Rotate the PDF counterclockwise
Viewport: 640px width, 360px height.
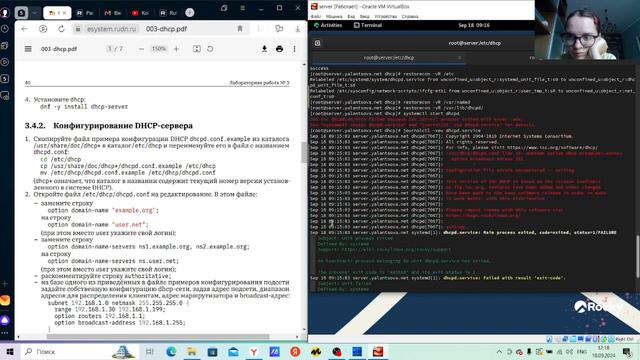tap(210, 49)
